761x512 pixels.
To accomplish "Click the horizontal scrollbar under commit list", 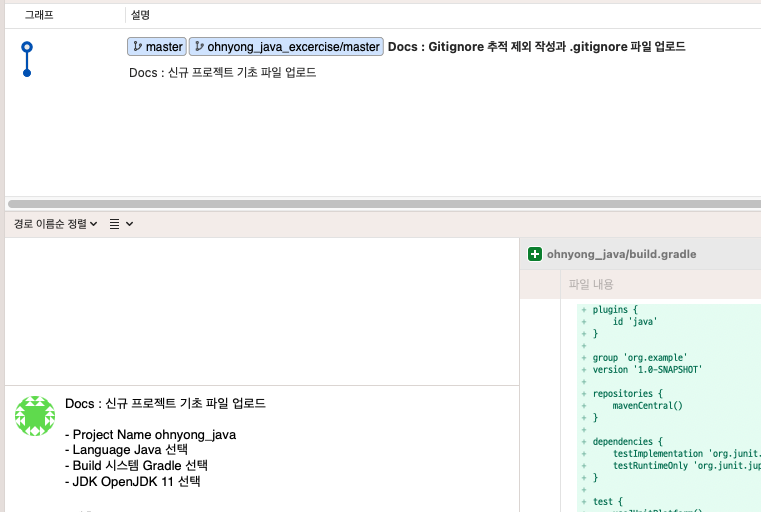I will pyautogui.click(x=384, y=204).
